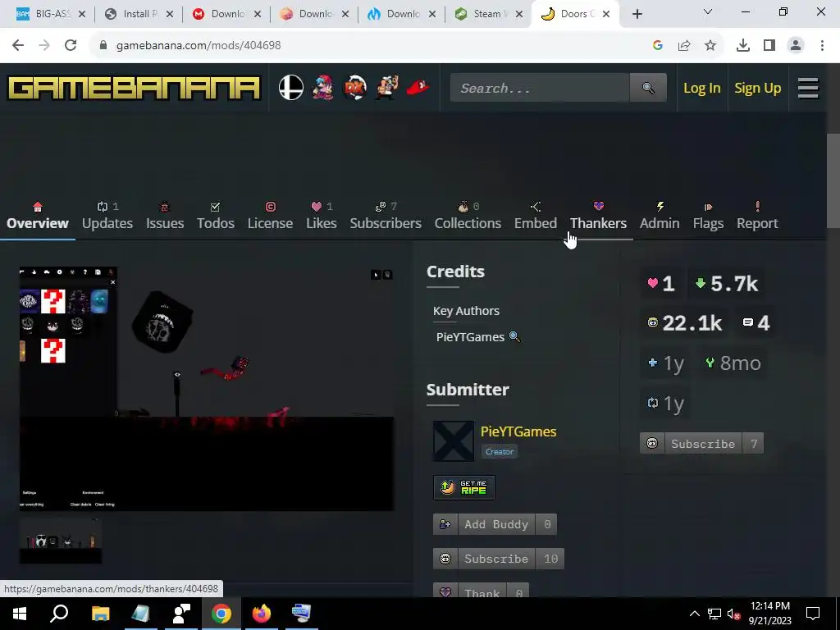The height and width of the screenshot is (630, 840).
Task: Click the share page icon
Action: 684,46
